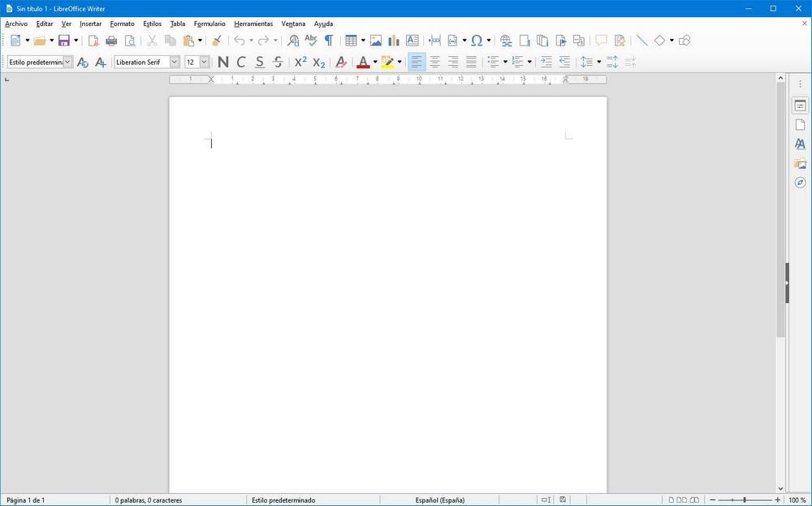This screenshot has height=506, width=812.
Task: Toggle superscript X² button
Action: click(x=300, y=63)
